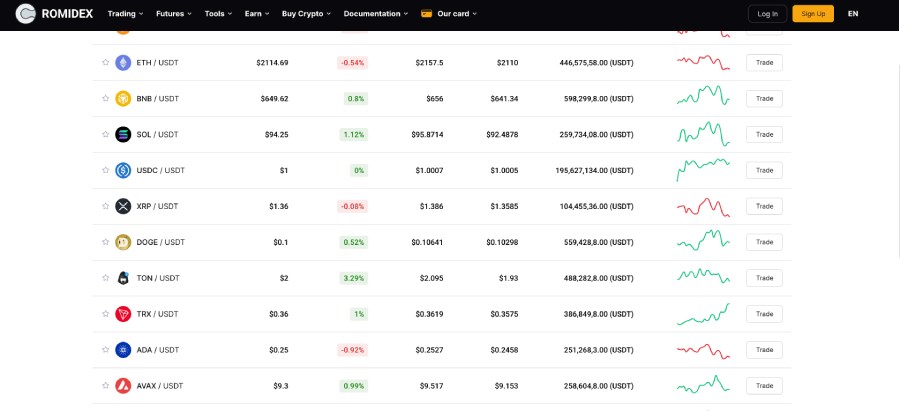900x411 pixels.
Task: Click Trade for AVAX / USDT
Action: click(x=764, y=386)
